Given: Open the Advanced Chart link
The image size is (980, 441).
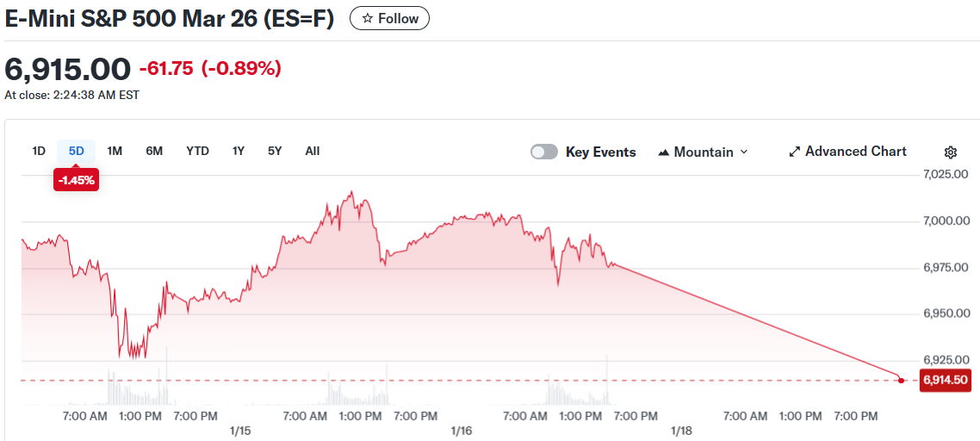Looking at the screenshot, I should 848,152.
